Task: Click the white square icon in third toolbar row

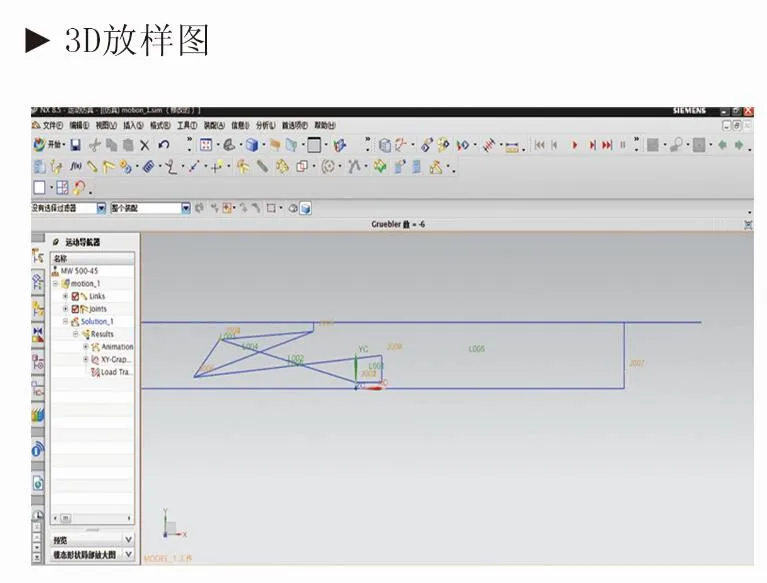Action: click(x=39, y=188)
